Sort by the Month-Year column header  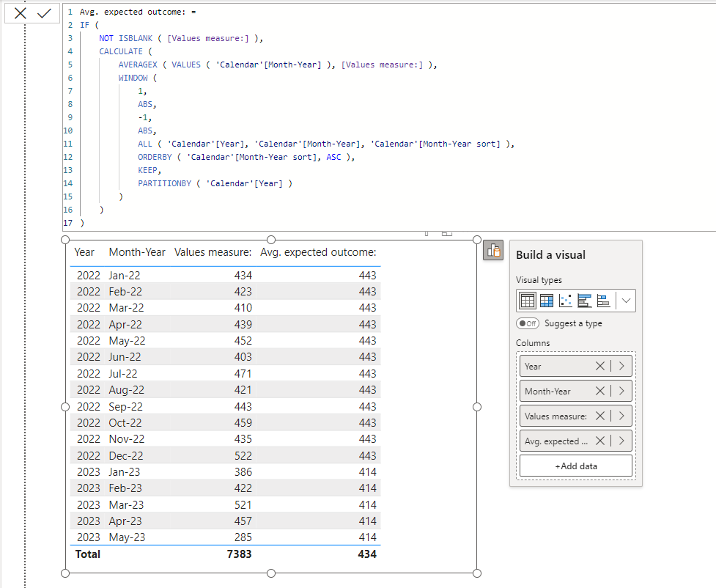coord(137,252)
